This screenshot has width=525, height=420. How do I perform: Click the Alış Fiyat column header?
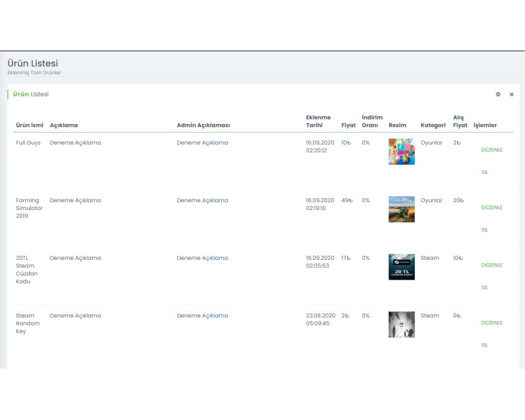460,121
